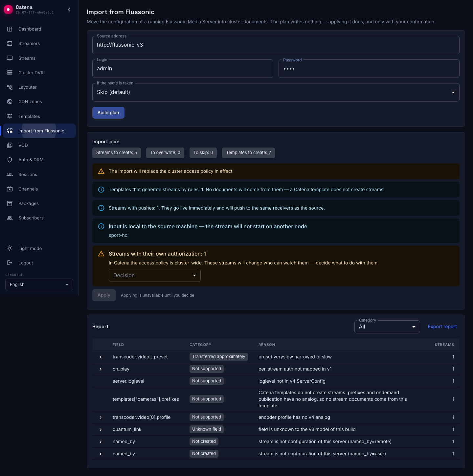Click info icon beside templates rules notice

click(101, 190)
